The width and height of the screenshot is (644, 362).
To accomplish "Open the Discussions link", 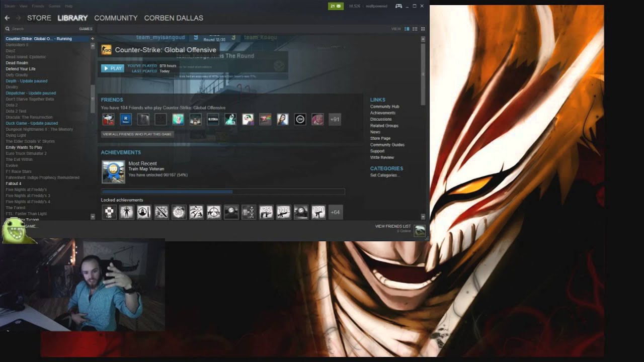I will tap(381, 119).
